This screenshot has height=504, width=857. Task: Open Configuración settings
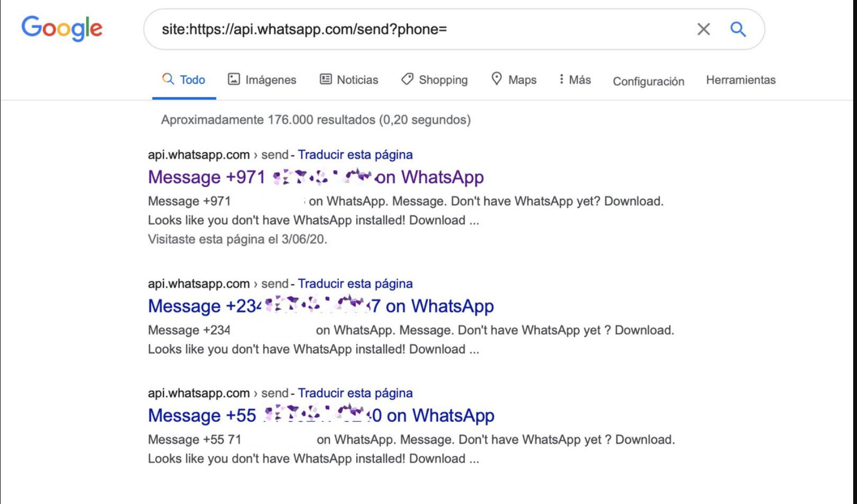click(x=648, y=81)
